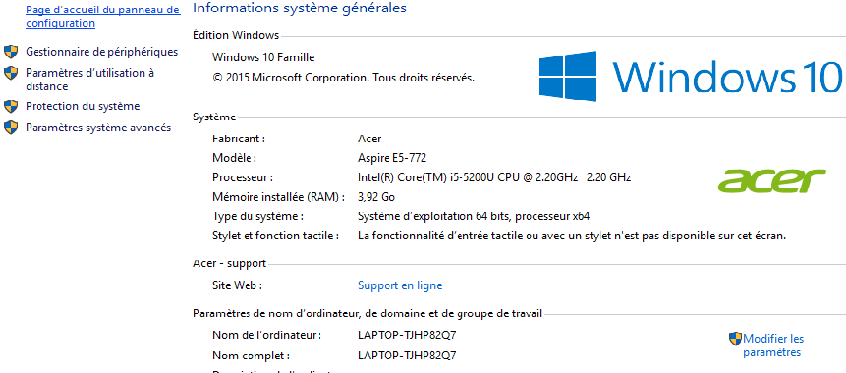Click the Informations système générales heading
Viewport: 846px width, 373px height.
coord(299,8)
